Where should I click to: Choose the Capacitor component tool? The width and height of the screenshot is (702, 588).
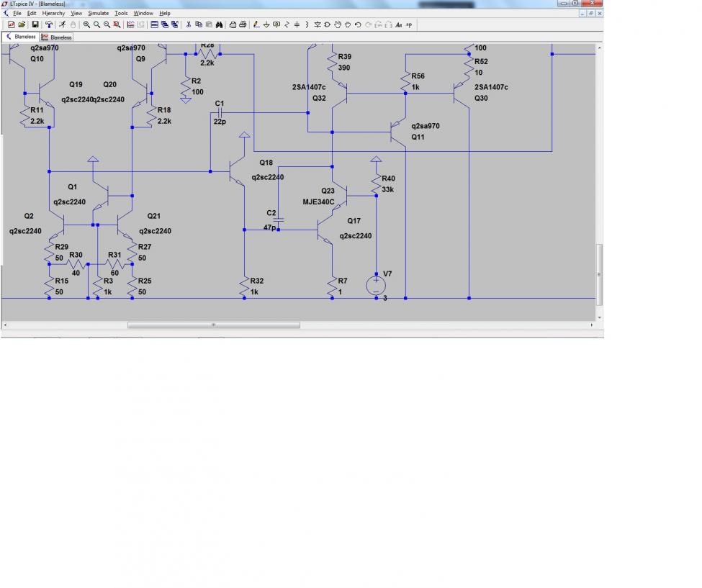(297, 24)
